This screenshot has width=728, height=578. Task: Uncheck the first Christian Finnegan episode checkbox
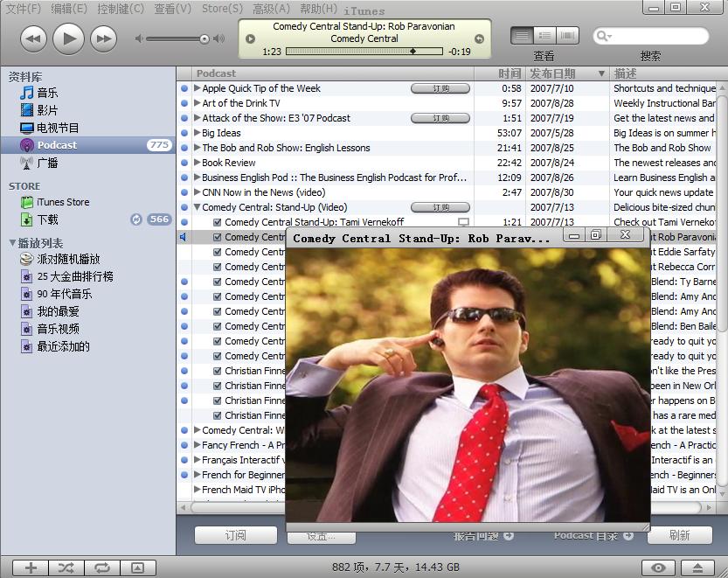click(x=217, y=371)
